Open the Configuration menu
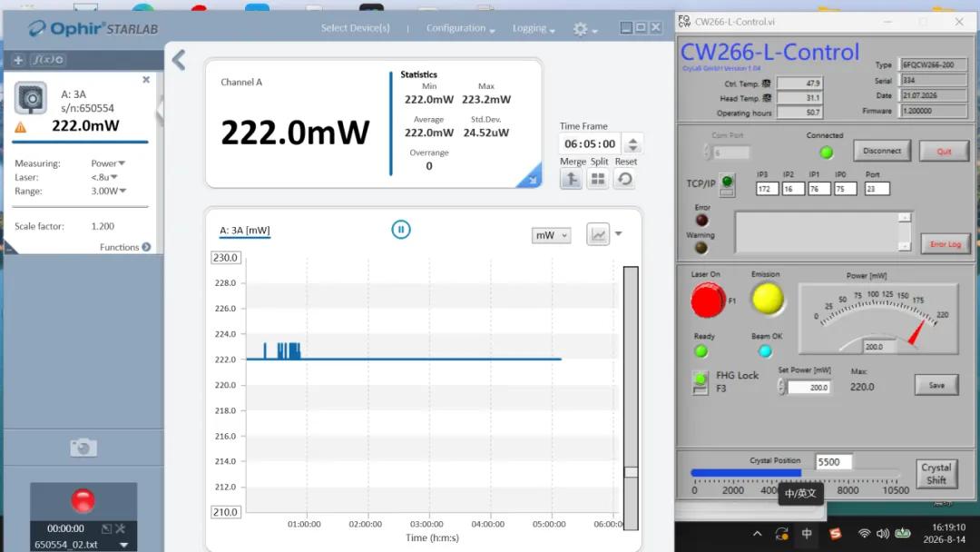 pyautogui.click(x=461, y=28)
